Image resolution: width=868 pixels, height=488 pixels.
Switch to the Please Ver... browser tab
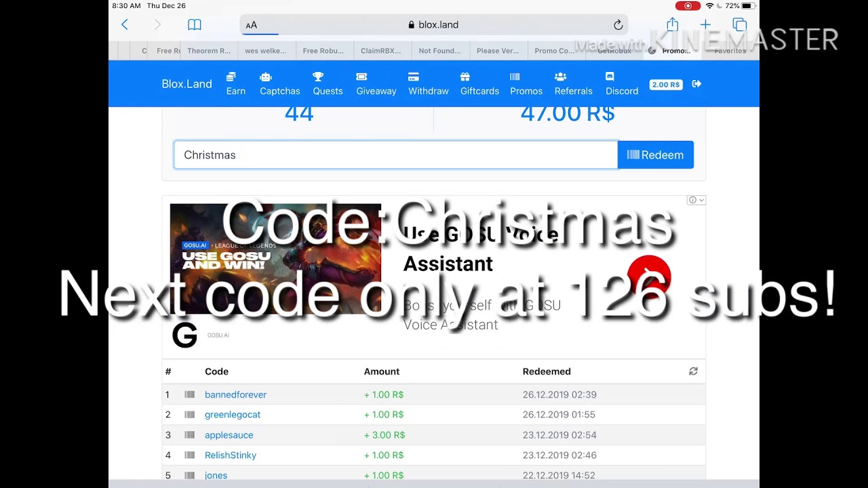point(497,51)
